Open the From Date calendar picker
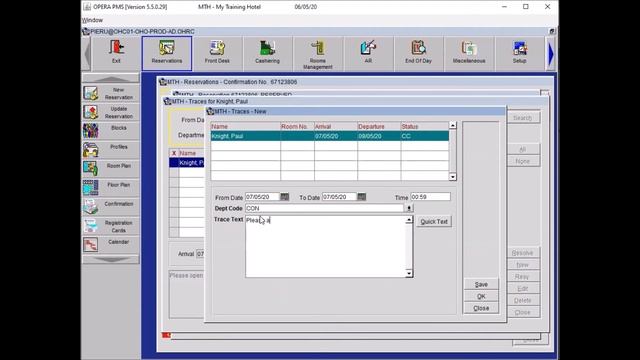This screenshot has width=640, height=360. pos(284,197)
